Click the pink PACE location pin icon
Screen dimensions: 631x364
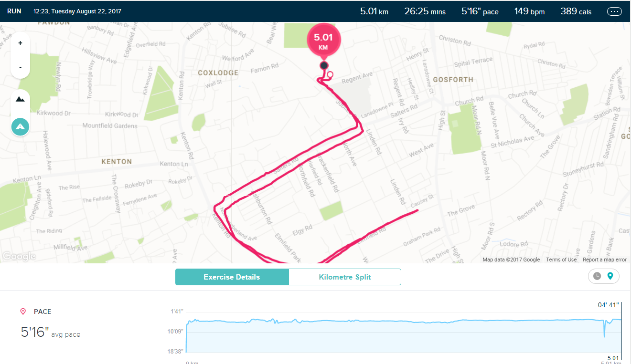point(22,311)
